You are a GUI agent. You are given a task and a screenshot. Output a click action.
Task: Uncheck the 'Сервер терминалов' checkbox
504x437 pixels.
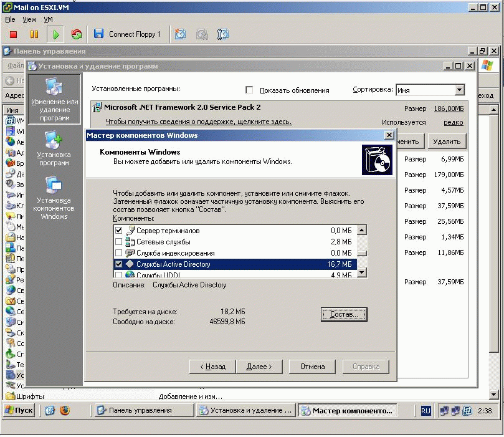(118, 231)
